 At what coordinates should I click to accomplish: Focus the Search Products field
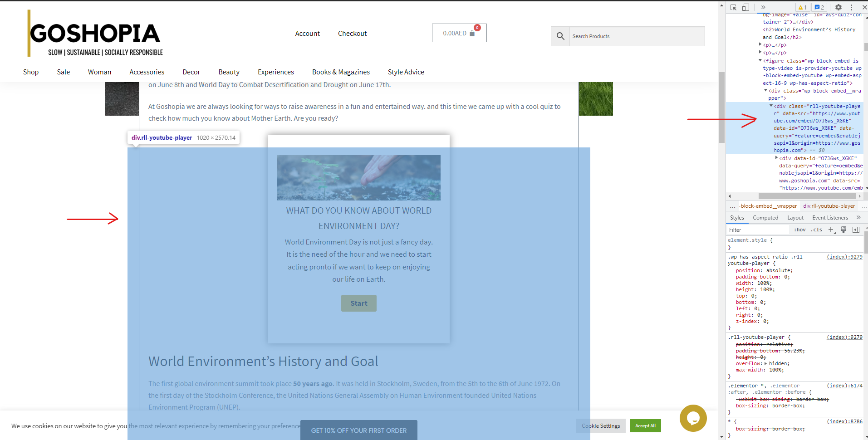[x=637, y=36]
